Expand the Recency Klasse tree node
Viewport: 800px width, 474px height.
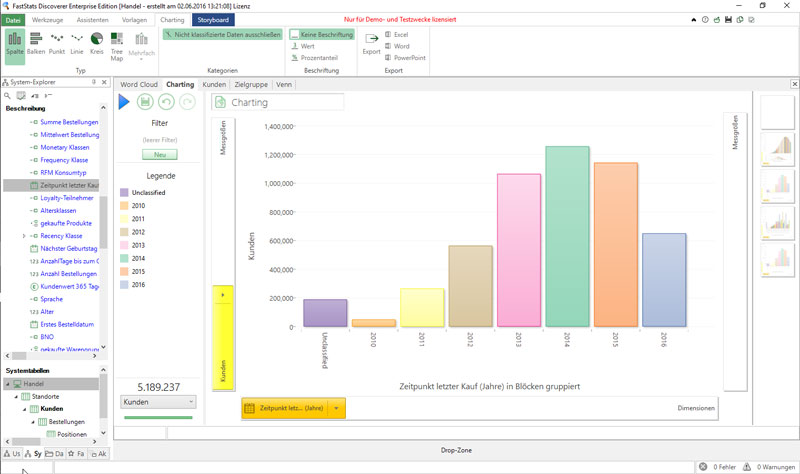tap(23, 236)
